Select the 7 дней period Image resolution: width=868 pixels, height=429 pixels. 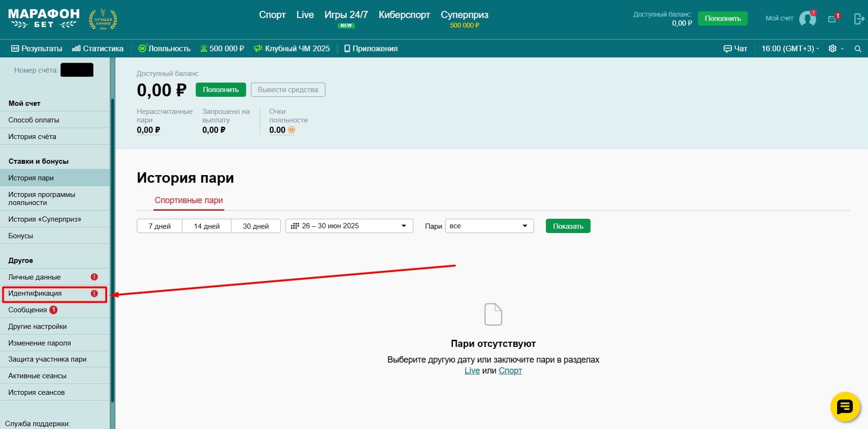(160, 226)
